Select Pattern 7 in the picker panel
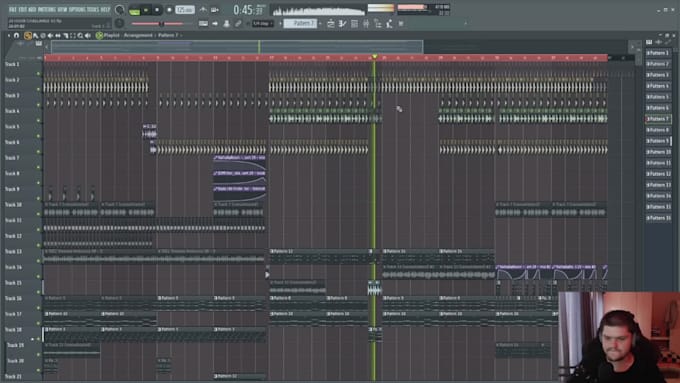This screenshot has height=383, width=680. pos(658,119)
